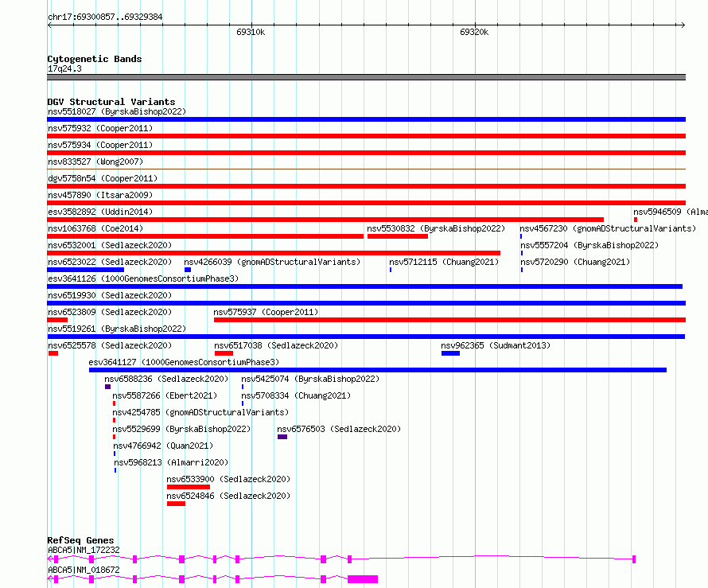708x588 pixels.
Task: Click the nsv6576503 (Sedlazeck2020) label
Action: [x=339, y=429]
